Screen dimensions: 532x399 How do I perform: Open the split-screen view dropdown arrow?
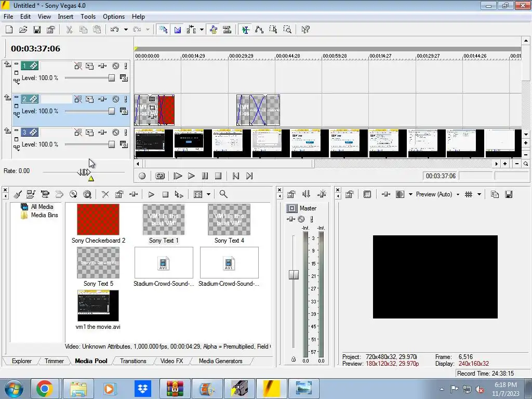[410, 194]
